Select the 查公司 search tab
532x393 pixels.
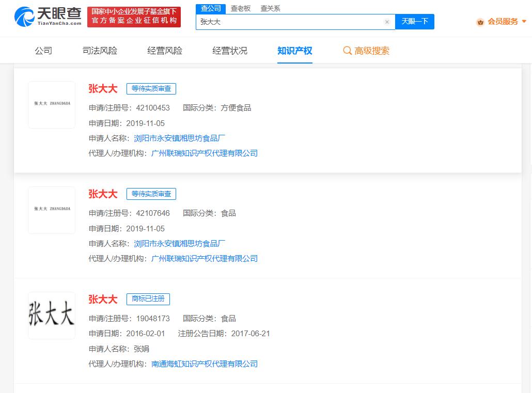click(211, 8)
